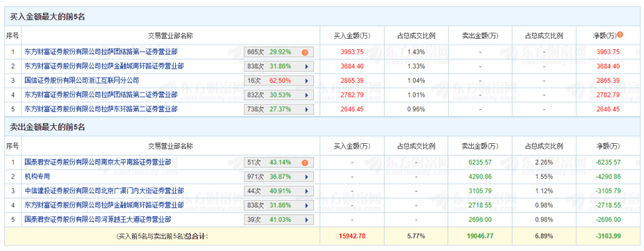Screen dimensions: 644x251
Task: Click blue arrow in 44次 40.91% box
Action: 306,191
